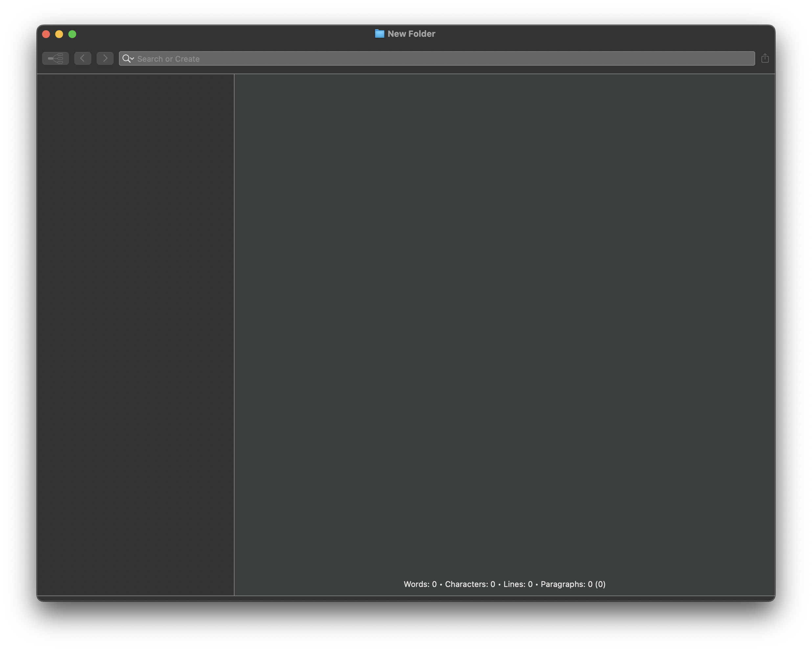The height and width of the screenshot is (650, 812).
Task: Click the Paragraphs: 0 (0) counter
Action: 573,584
